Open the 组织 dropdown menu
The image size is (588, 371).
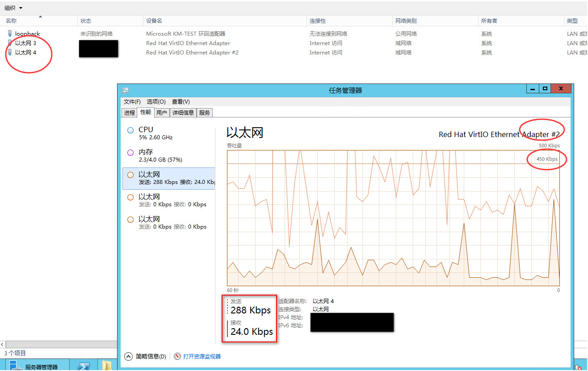(x=13, y=8)
